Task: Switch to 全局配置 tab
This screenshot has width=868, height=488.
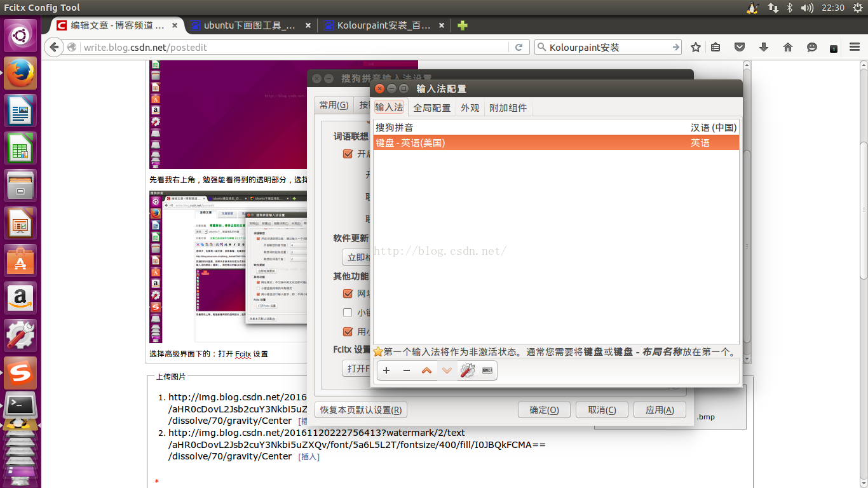Action: click(x=431, y=107)
